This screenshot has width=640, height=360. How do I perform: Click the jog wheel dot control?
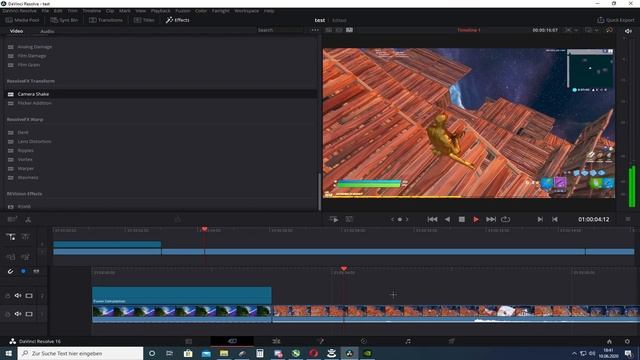tap(400, 220)
